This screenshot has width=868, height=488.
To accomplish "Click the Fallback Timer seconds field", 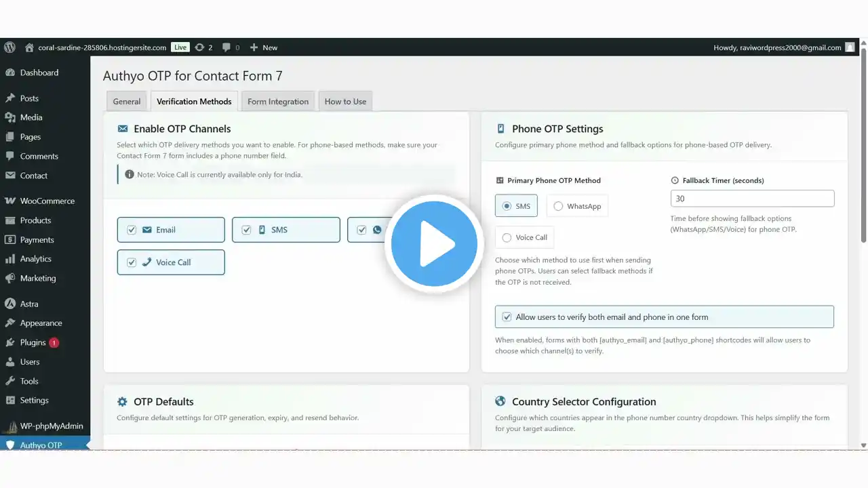I will tap(752, 199).
